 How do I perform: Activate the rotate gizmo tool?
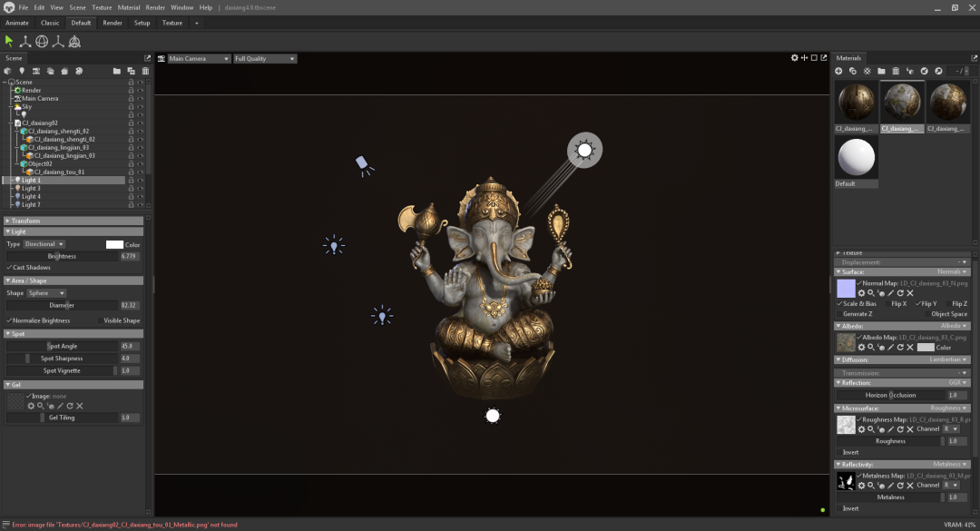click(42, 41)
